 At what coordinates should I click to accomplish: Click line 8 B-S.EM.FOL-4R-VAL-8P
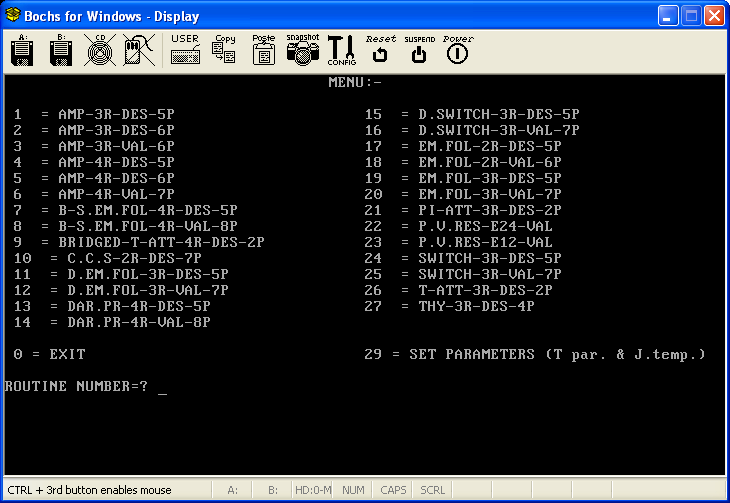(x=126, y=226)
